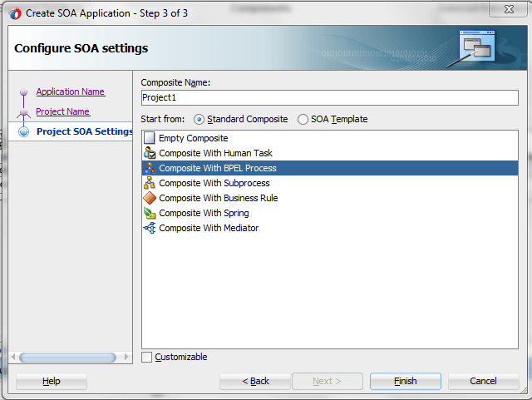532x400 pixels.
Task: Select the Standard Composite radio button
Action: pos(199,120)
